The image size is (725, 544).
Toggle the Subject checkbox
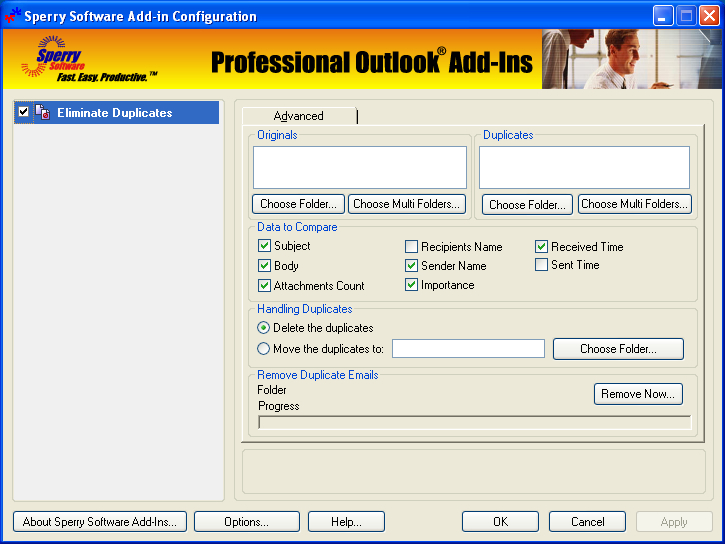pos(264,245)
